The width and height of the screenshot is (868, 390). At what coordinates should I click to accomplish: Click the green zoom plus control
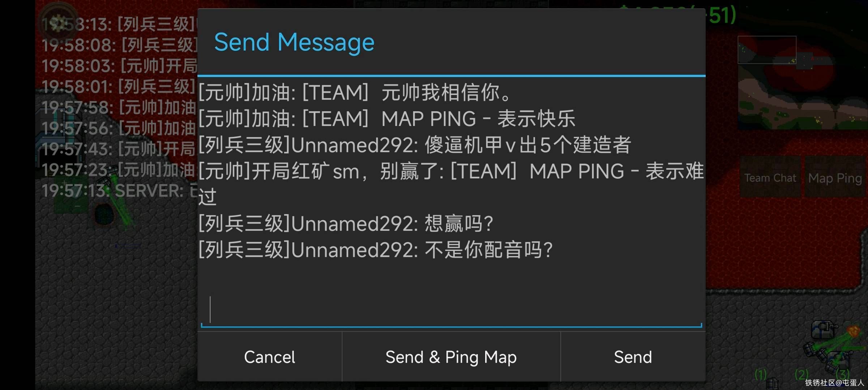coord(64,183)
